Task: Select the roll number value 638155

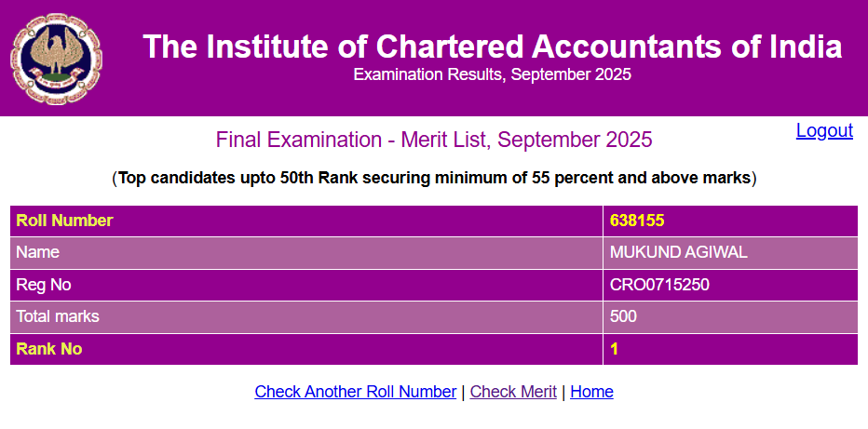Action: pyautogui.click(x=637, y=221)
